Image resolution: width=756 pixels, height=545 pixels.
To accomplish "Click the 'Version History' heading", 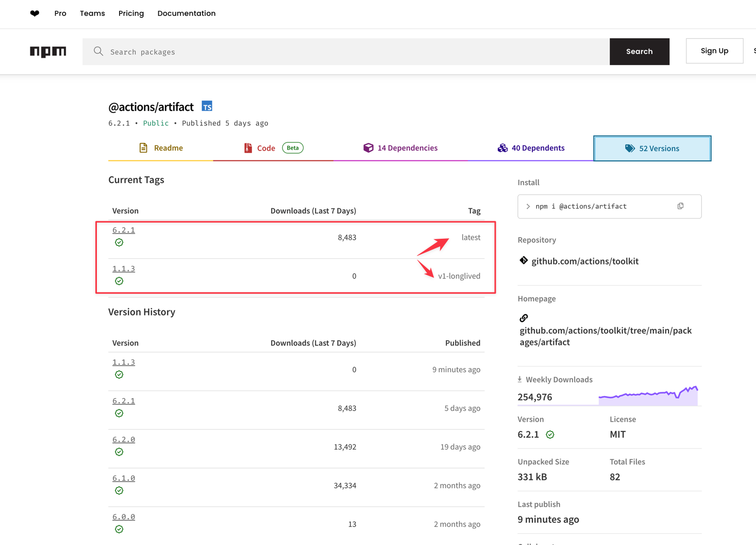I will (x=142, y=312).
